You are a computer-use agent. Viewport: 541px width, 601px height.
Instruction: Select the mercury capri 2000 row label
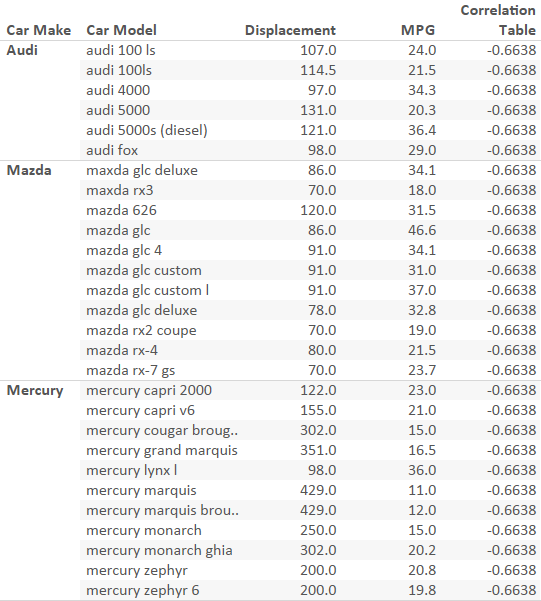(149, 390)
